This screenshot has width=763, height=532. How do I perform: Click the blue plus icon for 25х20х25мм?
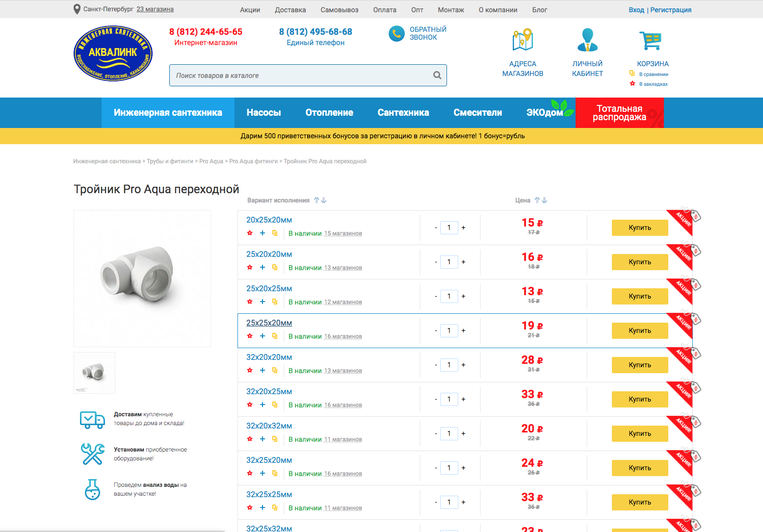[263, 302]
